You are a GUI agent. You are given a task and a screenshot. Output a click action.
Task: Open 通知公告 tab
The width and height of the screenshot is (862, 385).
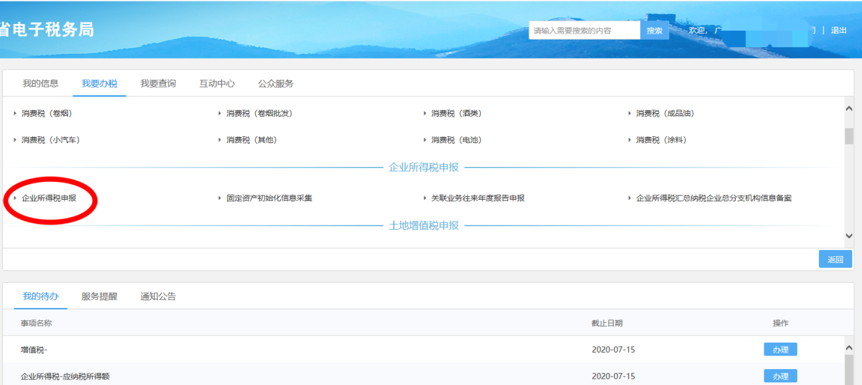tap(158, 296)
